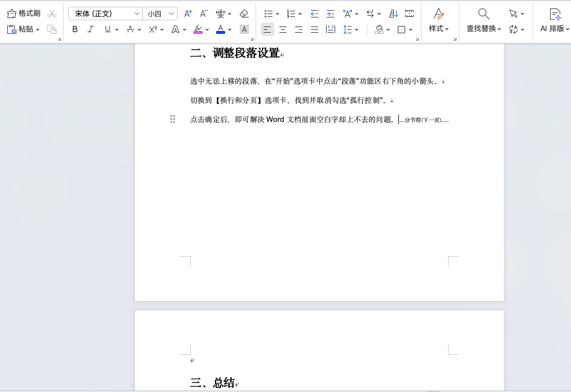
Task: Click the Cut scissors icon
Action: [x=51, y=13]
